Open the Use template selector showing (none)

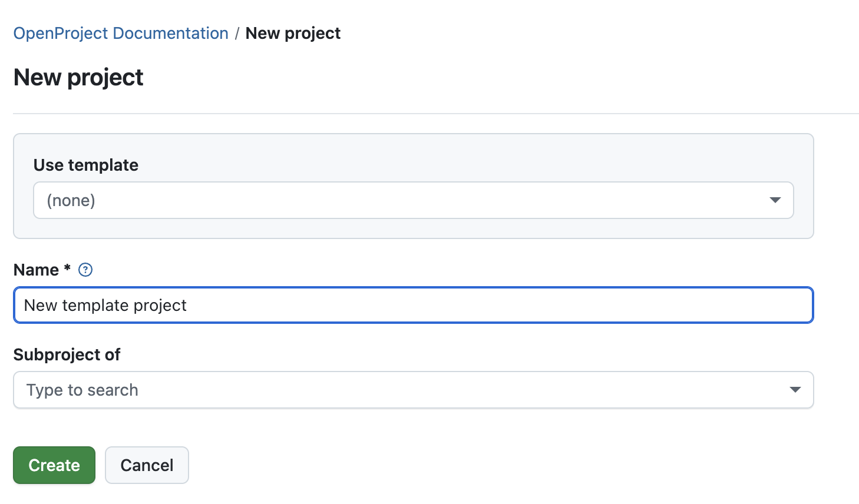412,200
